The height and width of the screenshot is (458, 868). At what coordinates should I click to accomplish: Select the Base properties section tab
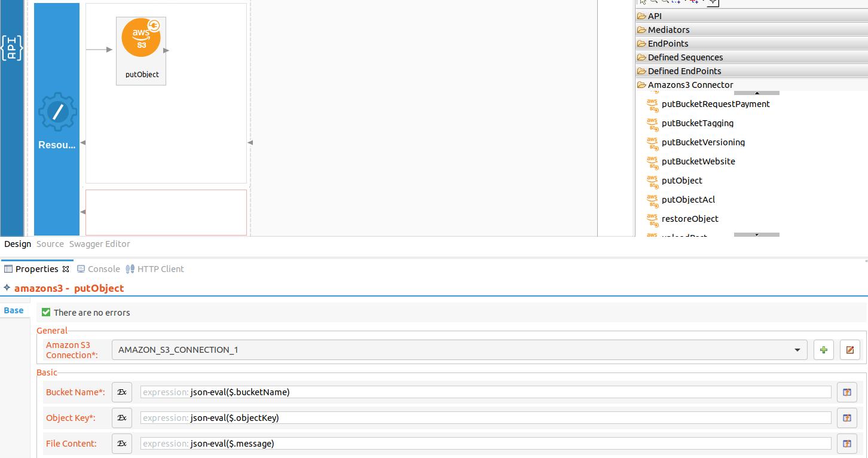[x=14, y=310]
